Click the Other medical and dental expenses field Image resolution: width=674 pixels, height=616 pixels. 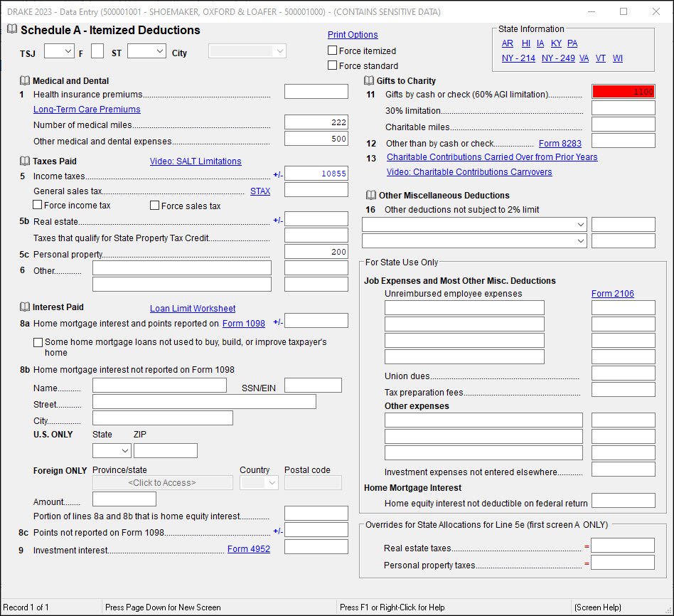pyautogui.click(x=316, y=139)
